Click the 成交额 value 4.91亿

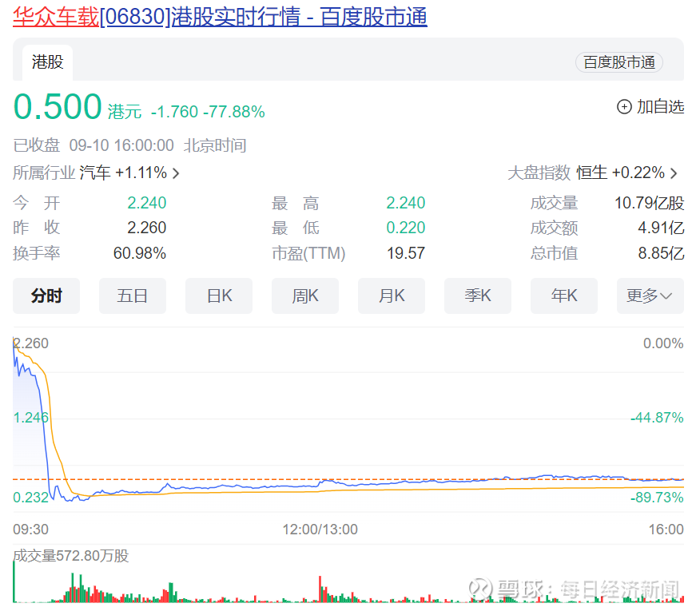(x=661, y=228)
